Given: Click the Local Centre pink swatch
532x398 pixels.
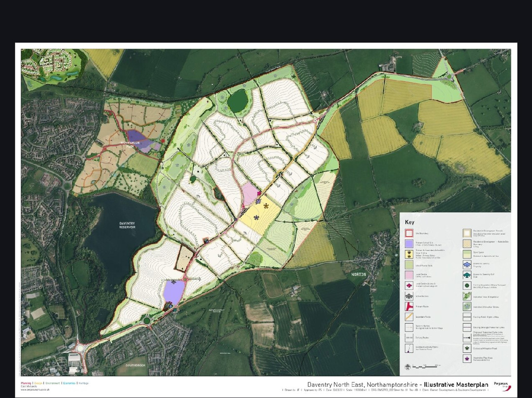Looking at the screenshot, I should [409, 274].
